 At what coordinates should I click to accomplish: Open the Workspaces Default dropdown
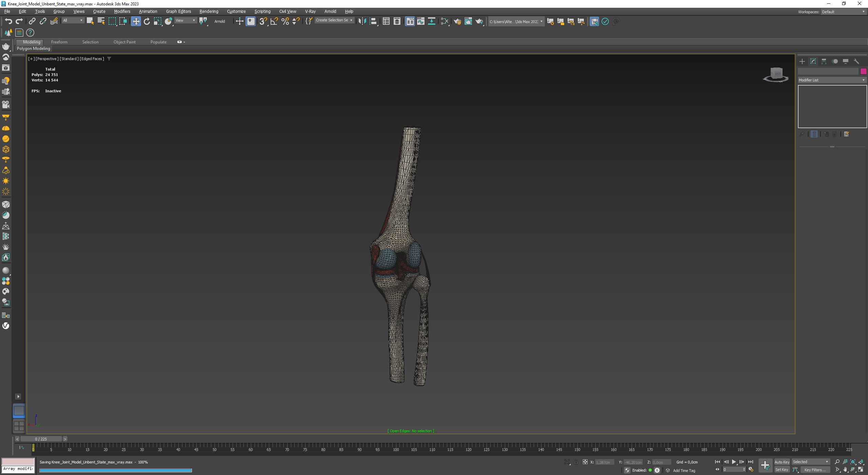[843, 12]
